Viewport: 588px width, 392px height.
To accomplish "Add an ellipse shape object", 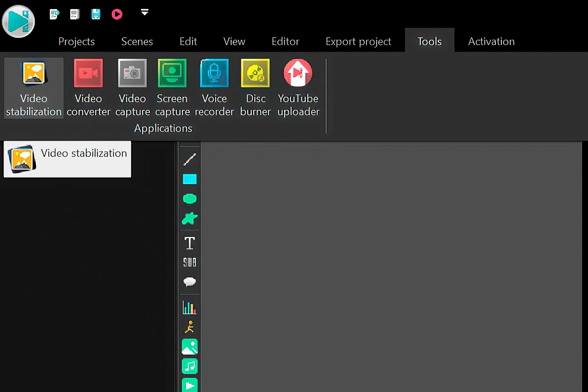I will click(190, 199).
